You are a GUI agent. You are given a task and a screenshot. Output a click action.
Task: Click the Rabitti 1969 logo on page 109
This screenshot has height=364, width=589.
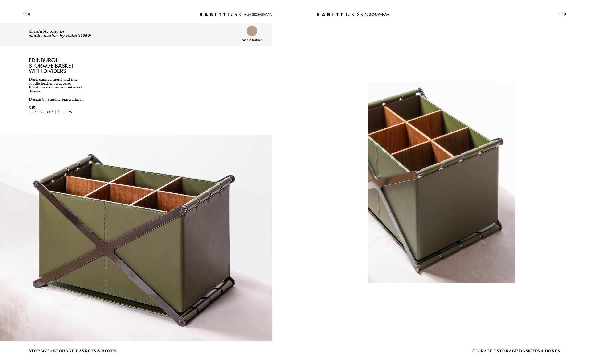[x=353, y=14]
